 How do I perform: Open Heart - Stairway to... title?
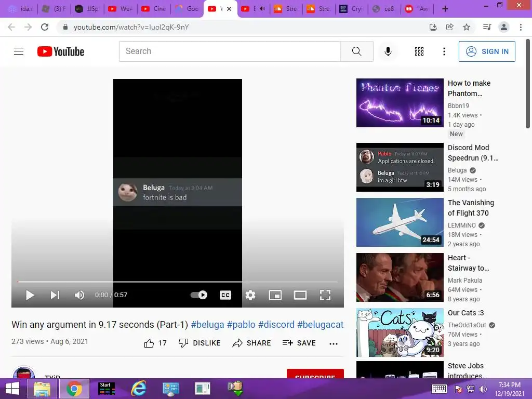pos(468,263)
